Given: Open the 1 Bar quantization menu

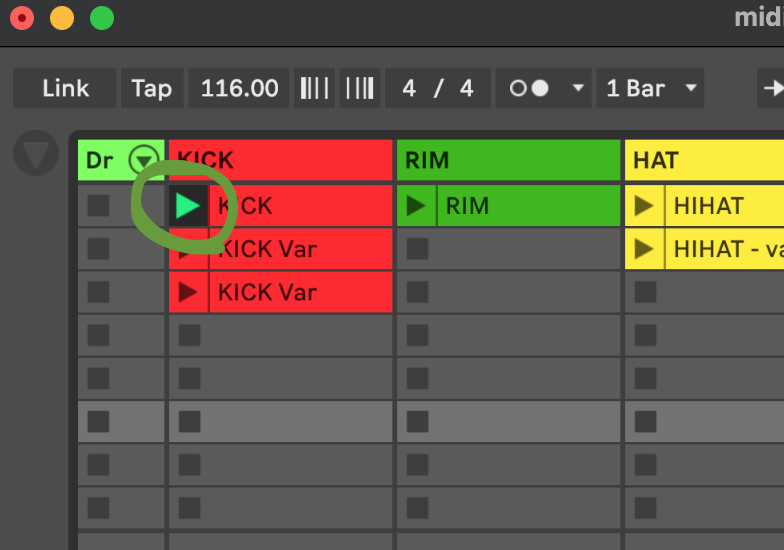Looking at the screenshot, I should (x=649, y=88).
